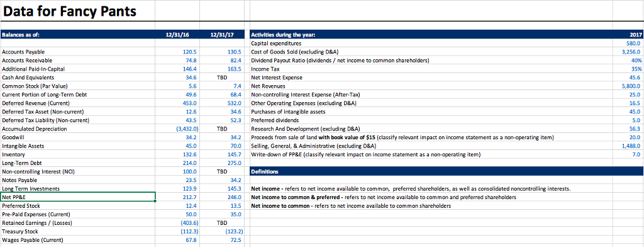Screen dimensions: 644x247
Task: Click the 'Accounts Payable' label cell
Action: tap(77, 52)
